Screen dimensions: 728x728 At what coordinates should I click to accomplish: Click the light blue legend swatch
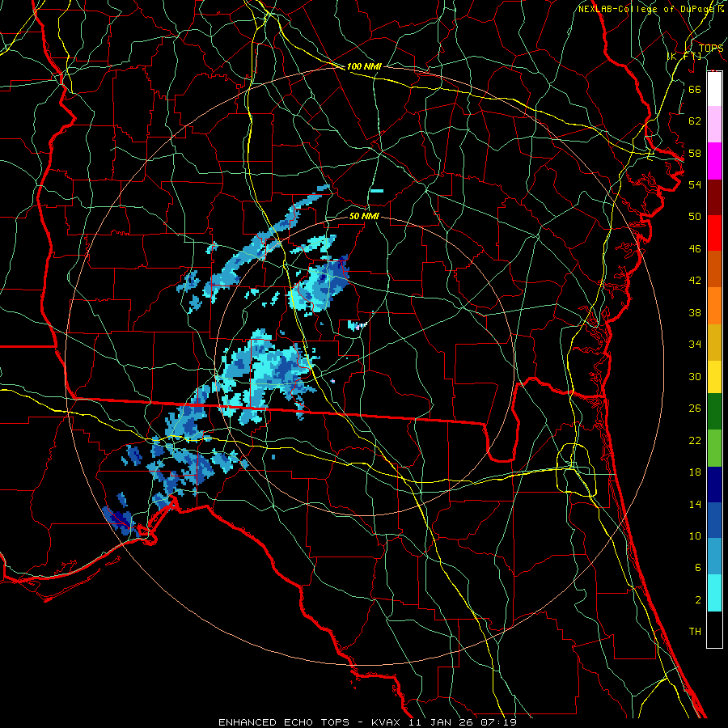tap(714, 557)
